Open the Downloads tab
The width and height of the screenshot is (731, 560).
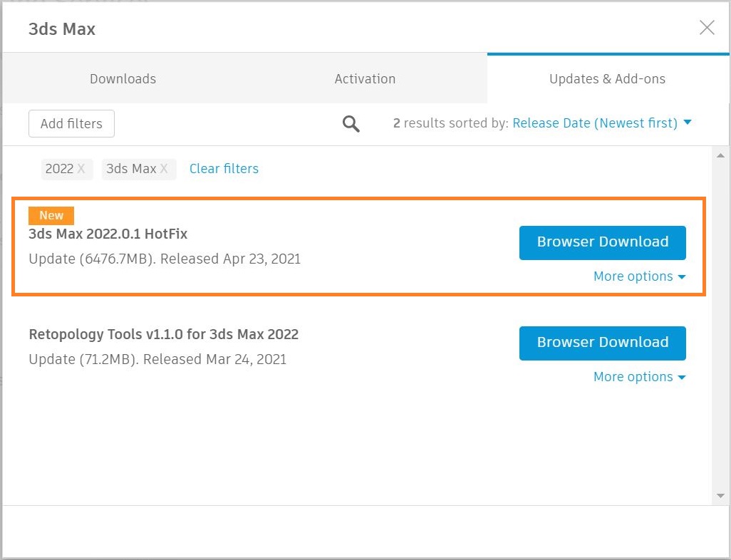pyautogui.click(x=123, y=78)
